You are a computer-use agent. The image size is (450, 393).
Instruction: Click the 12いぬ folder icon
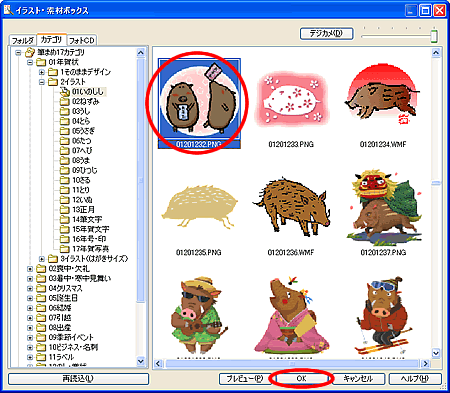click(65, 200)
